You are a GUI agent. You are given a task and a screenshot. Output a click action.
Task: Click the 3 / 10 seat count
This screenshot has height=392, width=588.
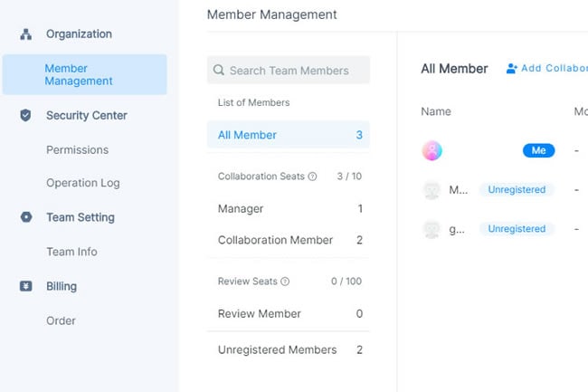349,177
